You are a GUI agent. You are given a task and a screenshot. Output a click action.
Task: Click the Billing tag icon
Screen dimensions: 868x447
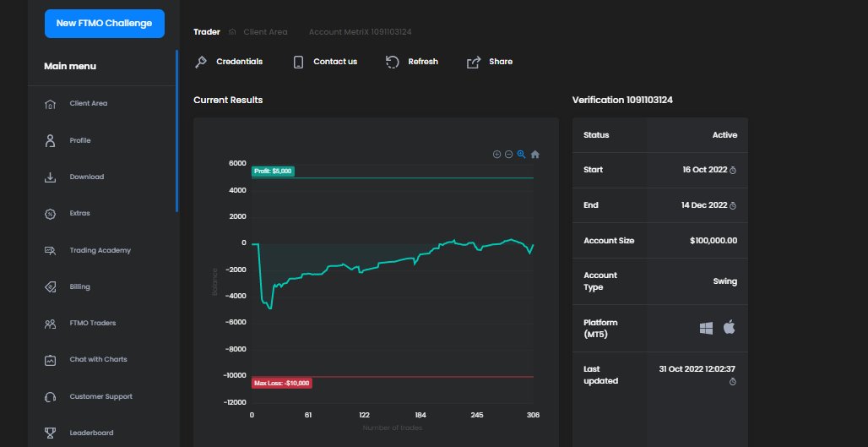[51, 287]
